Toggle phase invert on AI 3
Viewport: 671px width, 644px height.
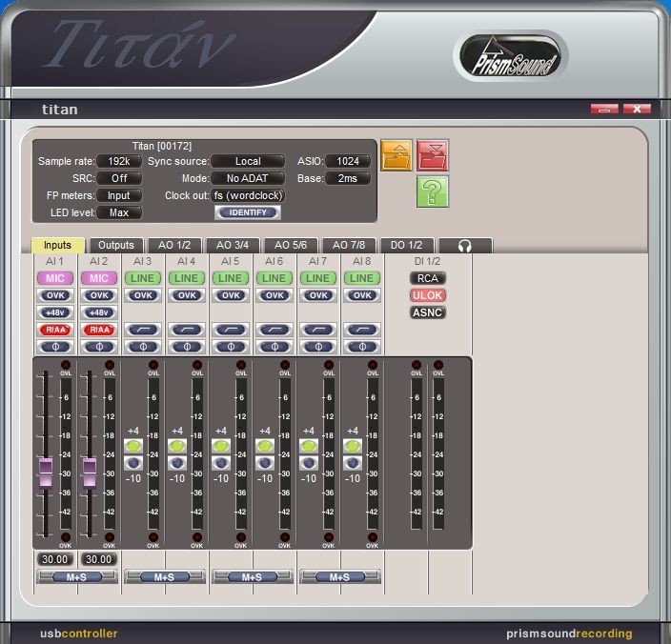(143, 347)
